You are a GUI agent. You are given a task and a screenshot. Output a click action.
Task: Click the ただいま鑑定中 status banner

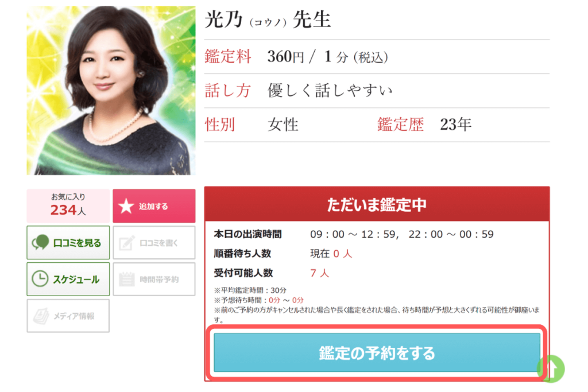377,204
